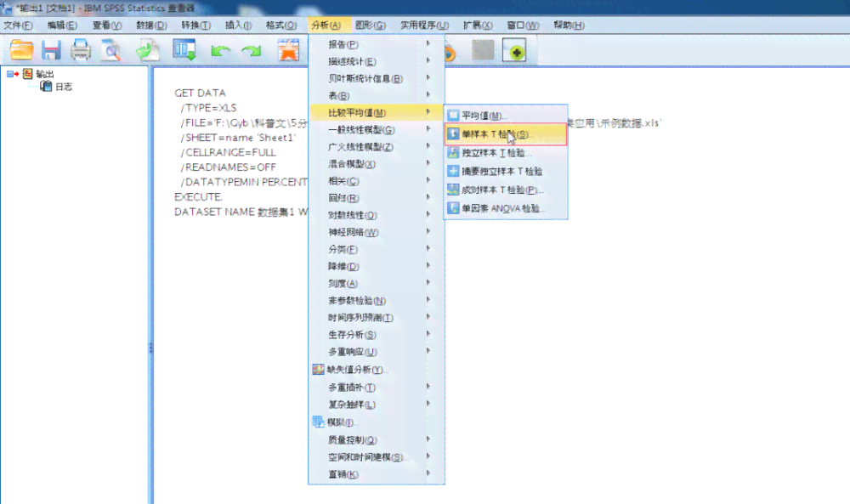Choose 独立样本 T 检验 item
The image size is (850, 504).
506,153
